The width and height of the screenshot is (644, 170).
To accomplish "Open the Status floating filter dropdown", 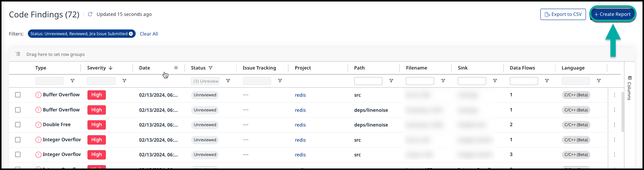I will (205, 81).
